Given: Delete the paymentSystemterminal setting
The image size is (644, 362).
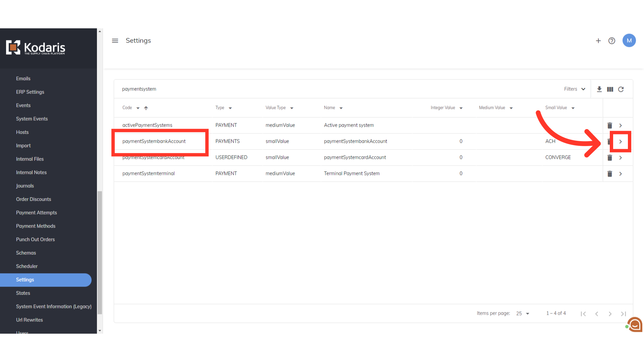Looking at the screenshot, I should 609,174.
